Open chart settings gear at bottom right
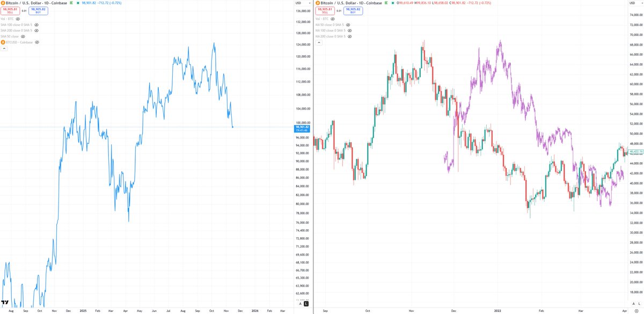 pos(636,311)
